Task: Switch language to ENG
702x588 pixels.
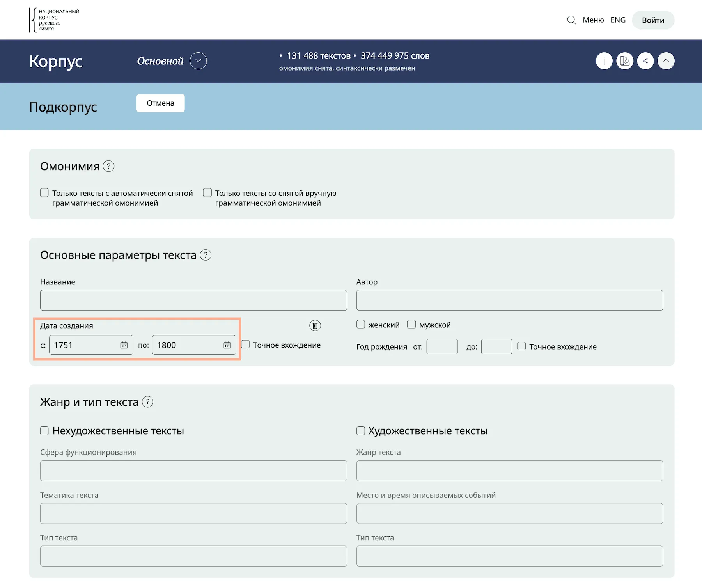Action: pos(618,20)
